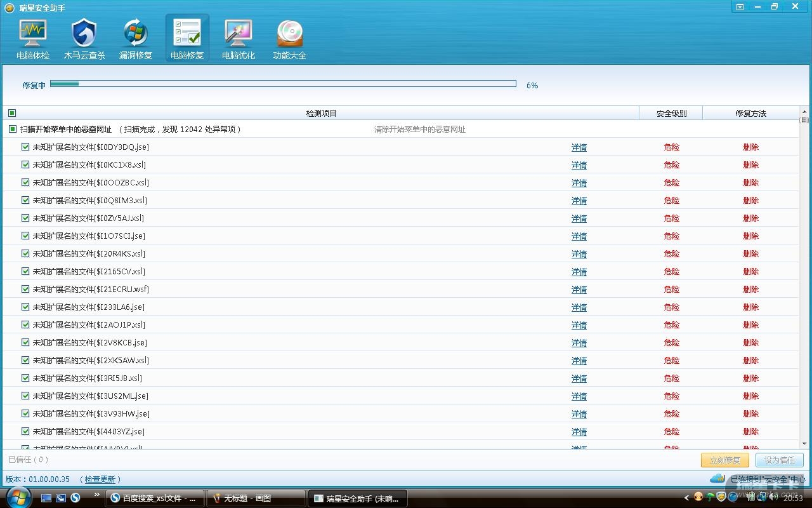Switch to 百度搜索_xsl文件 taskbar window
This screenshot has width=812, height=508.
154,498
